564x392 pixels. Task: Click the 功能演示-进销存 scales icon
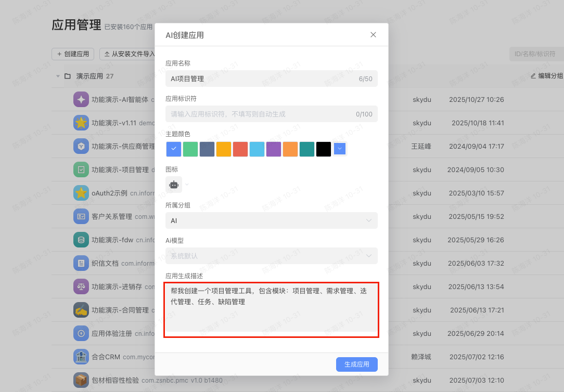point(81,286)
